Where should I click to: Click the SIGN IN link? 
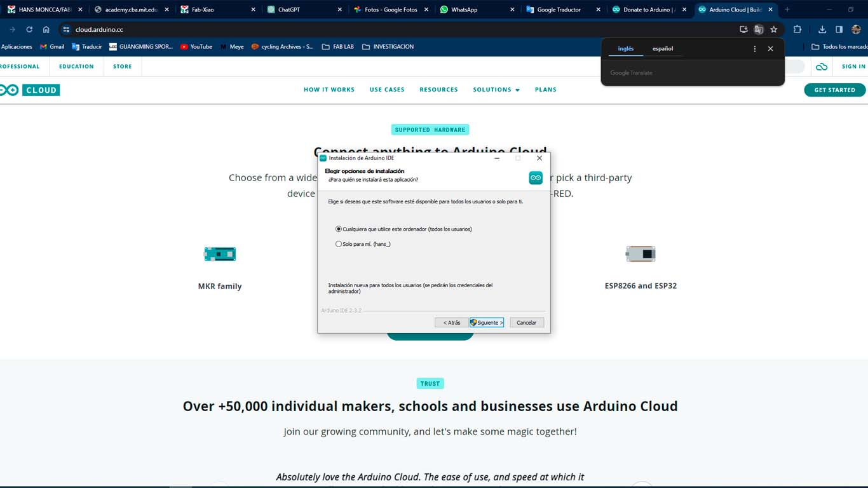[853, 67]
